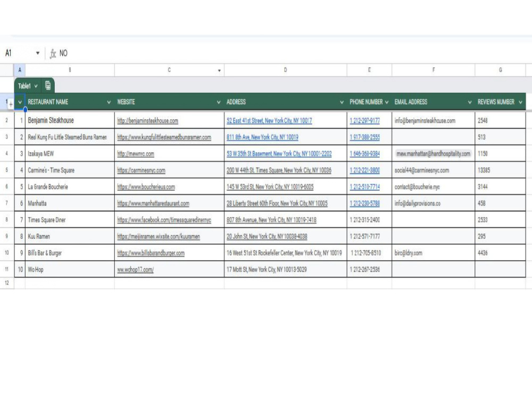This screenshot has height=399, width=532.
Task: Select the Wo Hop cell
Action: [x=70, y=270]
